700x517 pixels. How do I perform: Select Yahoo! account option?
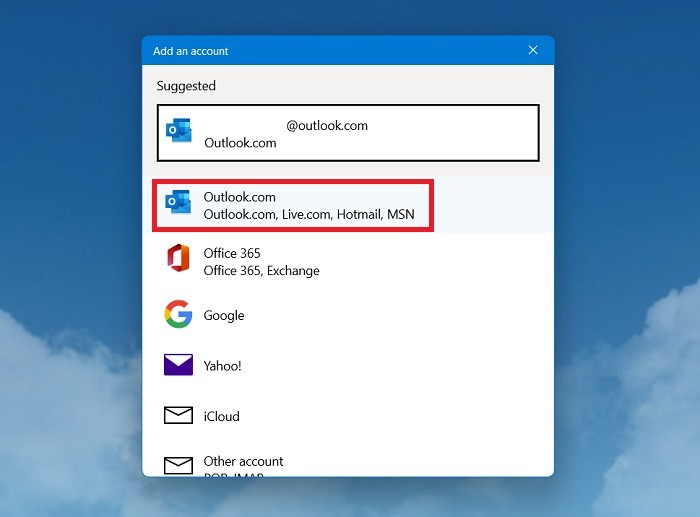click(348, 365)
